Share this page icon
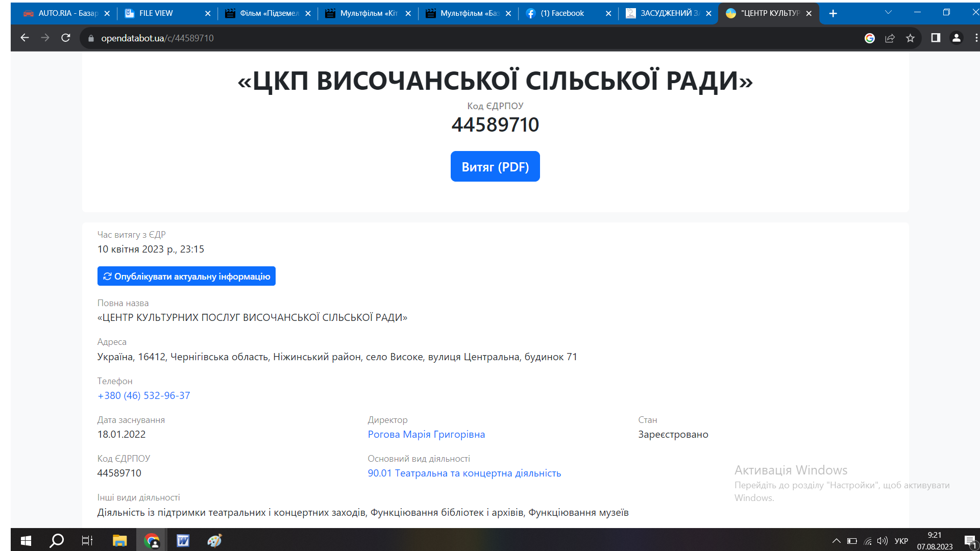This screenshot has height=551, width=980. 890,38
